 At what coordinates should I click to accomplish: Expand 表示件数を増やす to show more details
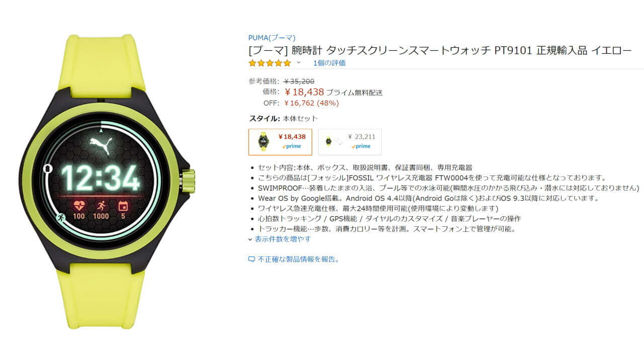tap(283, 239)
